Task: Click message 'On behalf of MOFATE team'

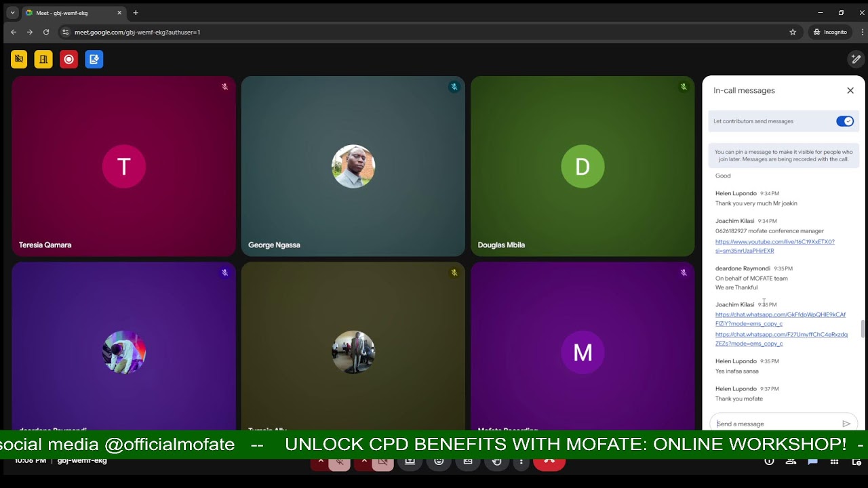Action: coord(751,279)
